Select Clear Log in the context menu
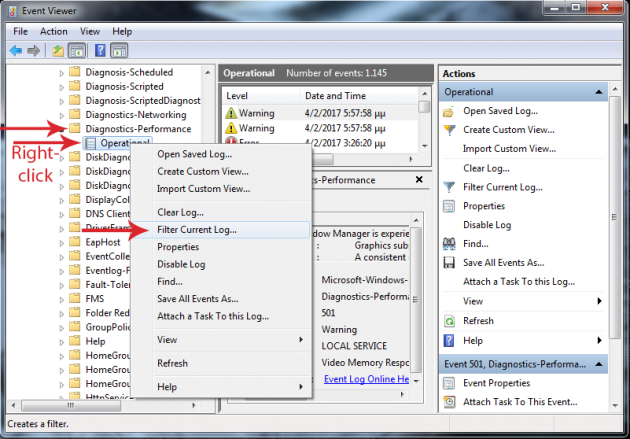 [x=180, y=212]
